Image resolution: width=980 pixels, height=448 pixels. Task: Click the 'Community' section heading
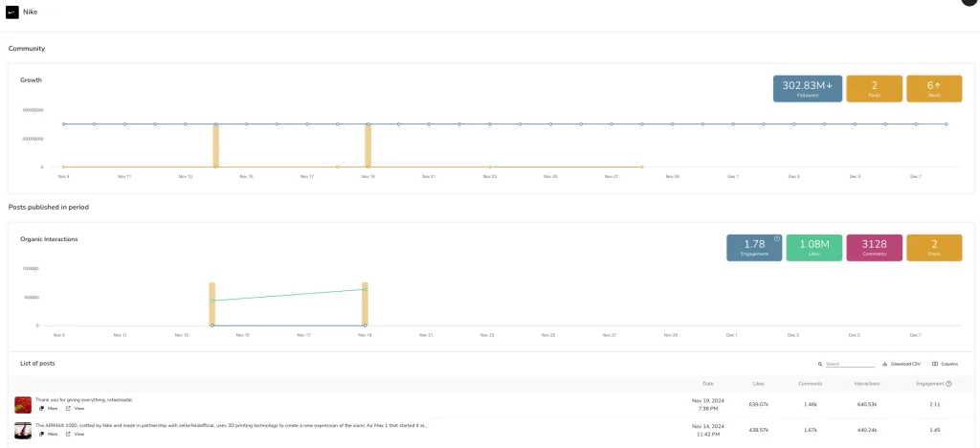pos(26,48)
